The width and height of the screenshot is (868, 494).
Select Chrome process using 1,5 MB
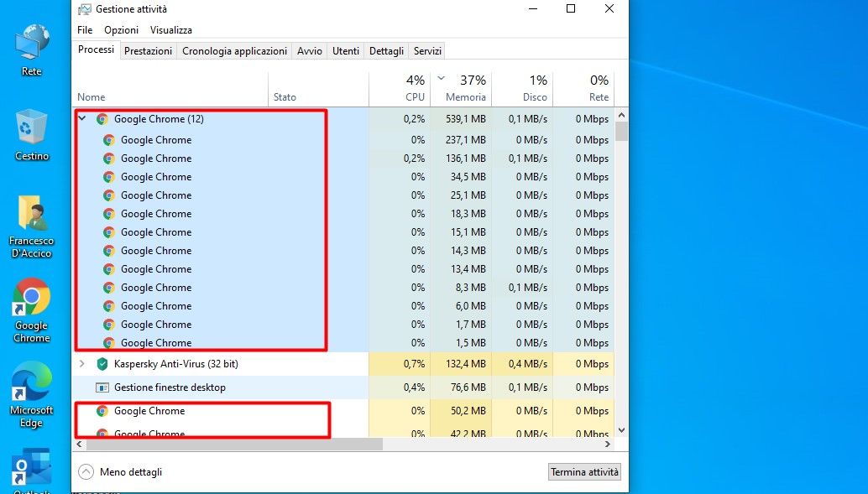tap(344, 343)
